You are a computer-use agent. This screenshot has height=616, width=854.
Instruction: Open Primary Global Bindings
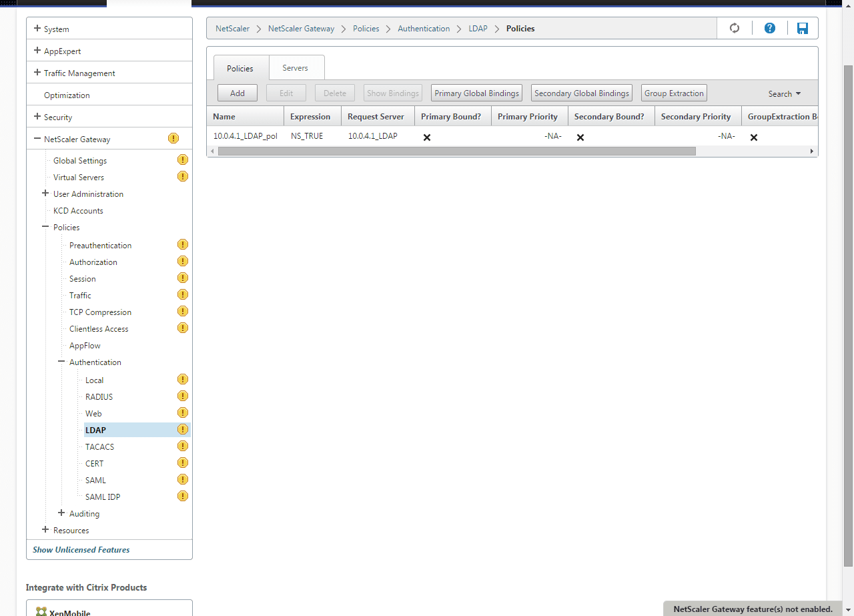(476, 93)
